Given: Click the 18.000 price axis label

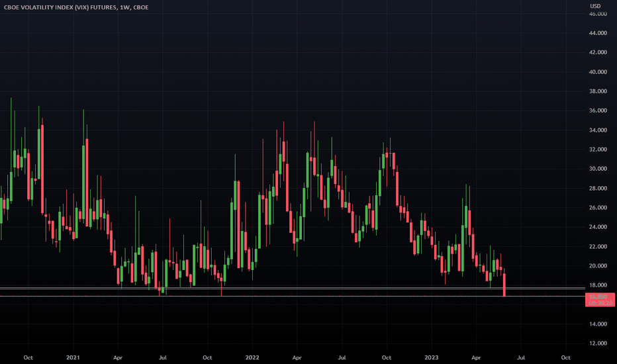Looking at the screenshot, I should coord(598,285).
